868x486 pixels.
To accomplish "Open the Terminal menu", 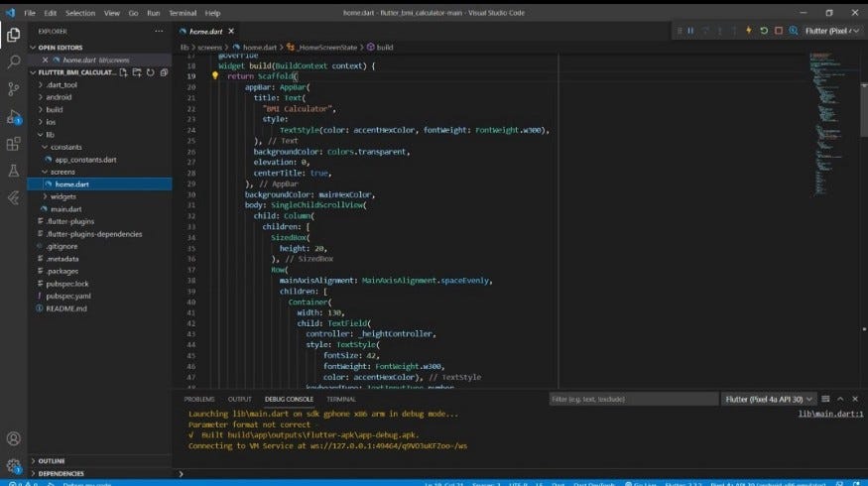I will coord(183,13).
